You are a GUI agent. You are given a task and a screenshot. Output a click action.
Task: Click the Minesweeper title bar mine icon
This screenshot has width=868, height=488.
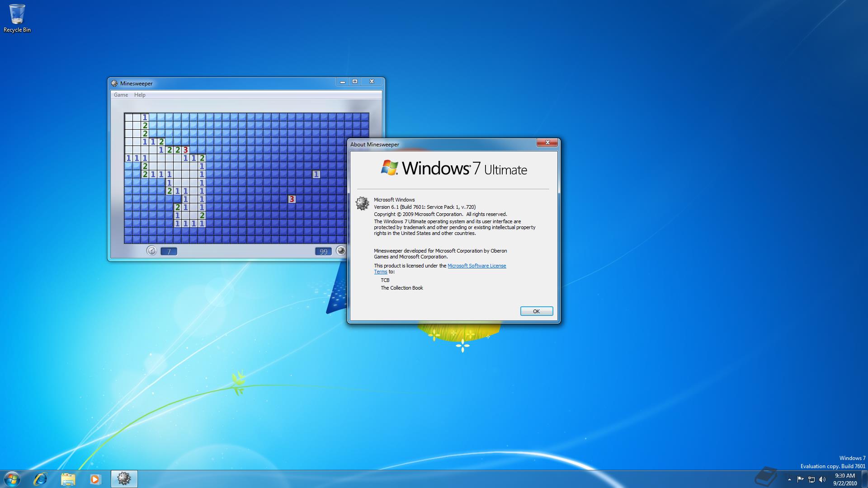point(114,83)
